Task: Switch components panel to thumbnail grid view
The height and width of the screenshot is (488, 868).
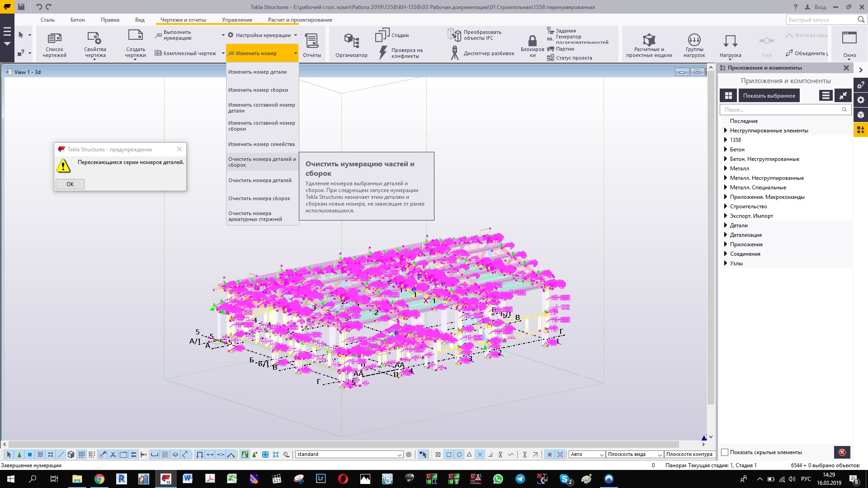Action: pyautogui.click(x=728, y=95)
